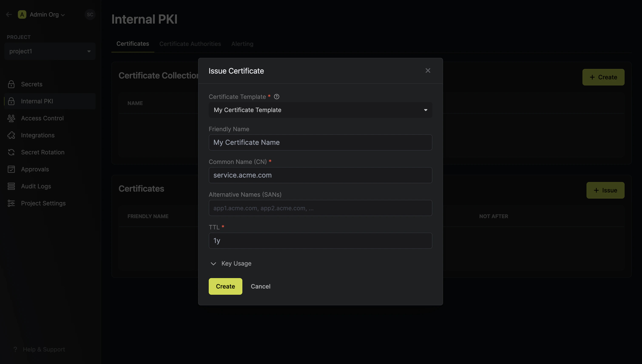This screenshot has height=364, width=642.
Task: Open Secrets from the sidebar
Action: (50, 84)
